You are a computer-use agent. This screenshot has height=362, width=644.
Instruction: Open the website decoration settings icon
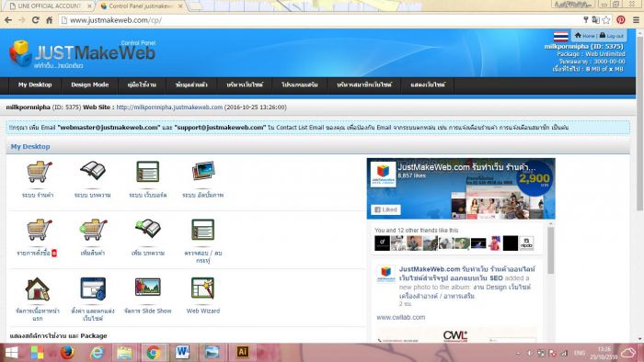(x=93, y=288)
